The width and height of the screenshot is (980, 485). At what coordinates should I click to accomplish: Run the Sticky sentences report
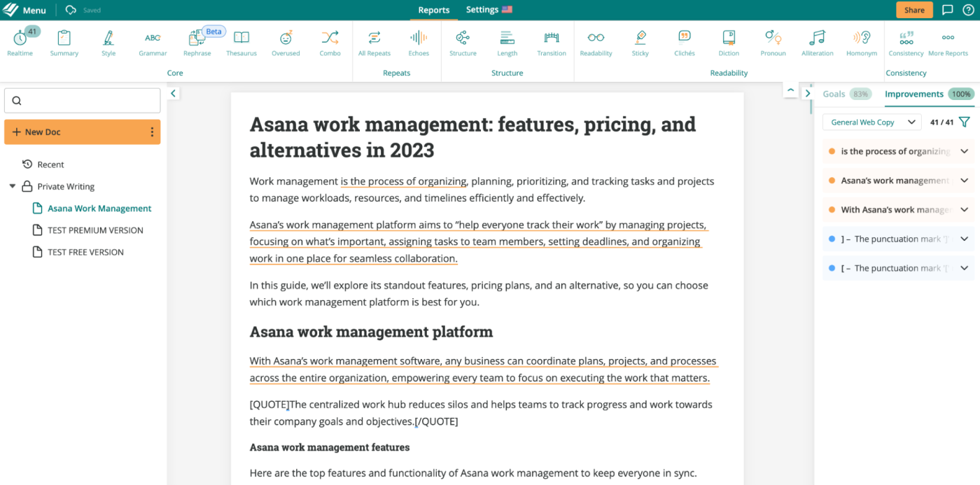(x=640, y=42)
